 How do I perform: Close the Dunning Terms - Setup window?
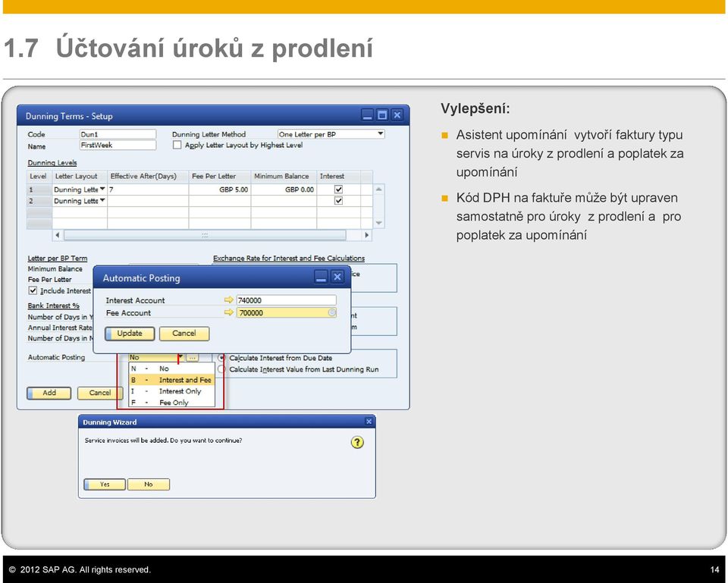pos(397,114)
